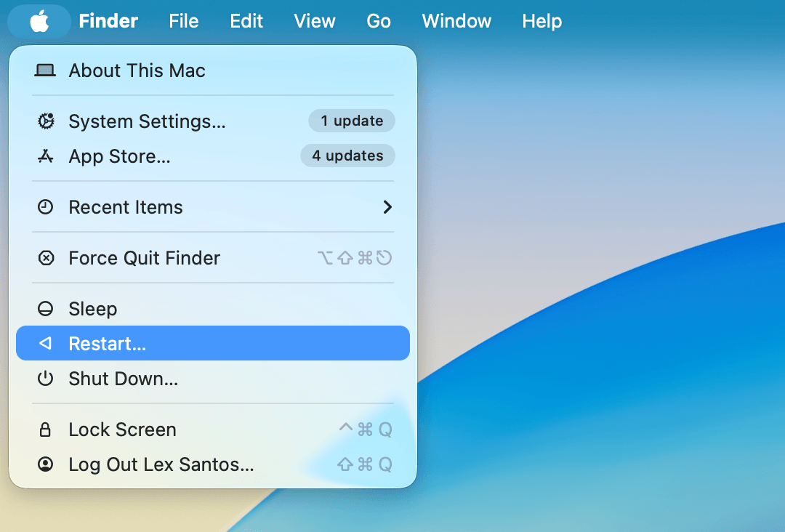Viewport: 785px width, 532px height.
Task: Open the Edit menu
Action: tap(246, 21)
